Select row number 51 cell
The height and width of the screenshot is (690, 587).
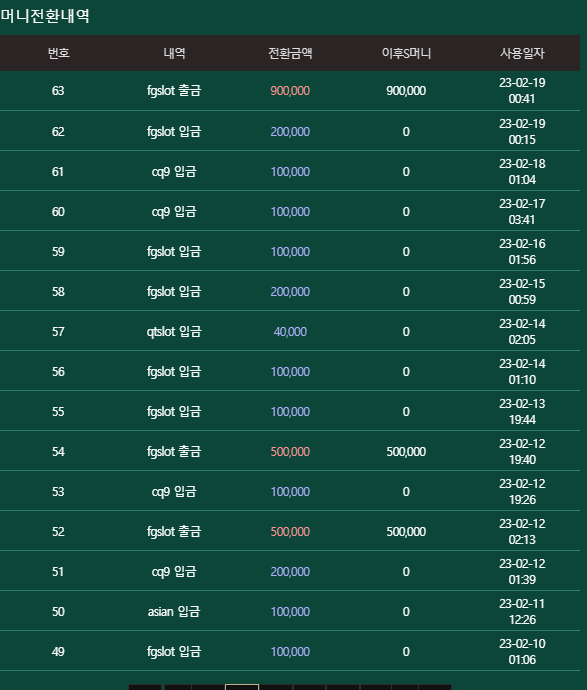(58, 572)
